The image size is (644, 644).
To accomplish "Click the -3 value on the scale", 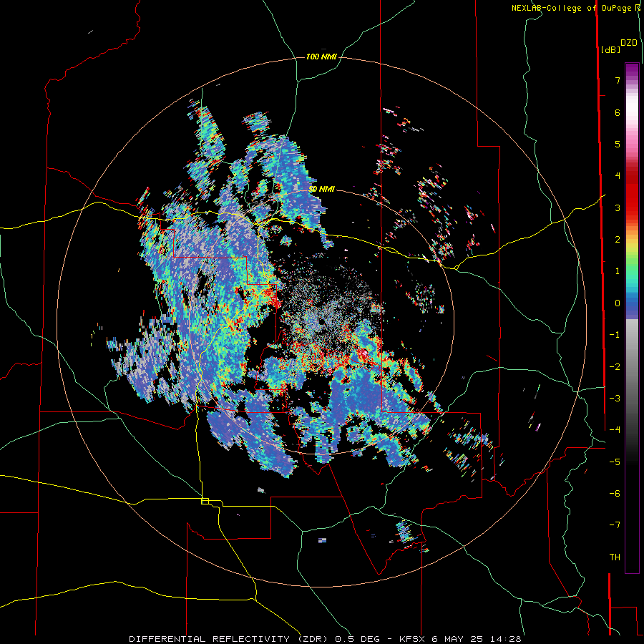I will pos(615,399).
